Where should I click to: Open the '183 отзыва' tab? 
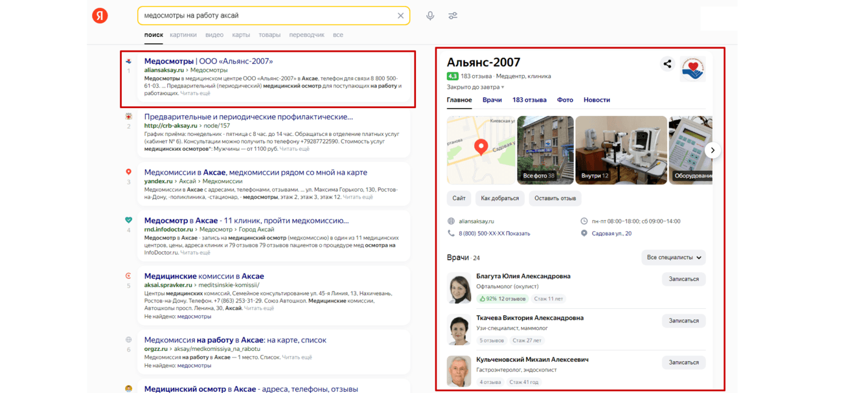(x=529, y=100)
